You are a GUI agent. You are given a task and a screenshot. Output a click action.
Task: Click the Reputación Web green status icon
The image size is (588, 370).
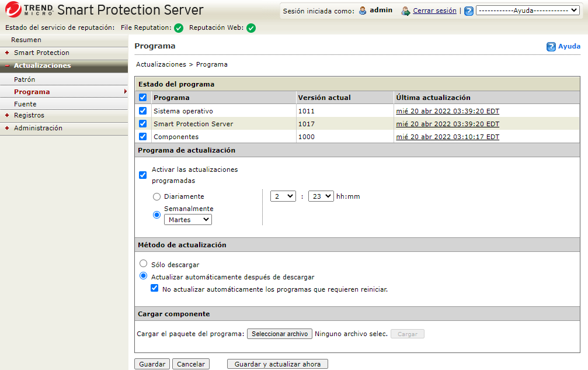click(251, 28)
